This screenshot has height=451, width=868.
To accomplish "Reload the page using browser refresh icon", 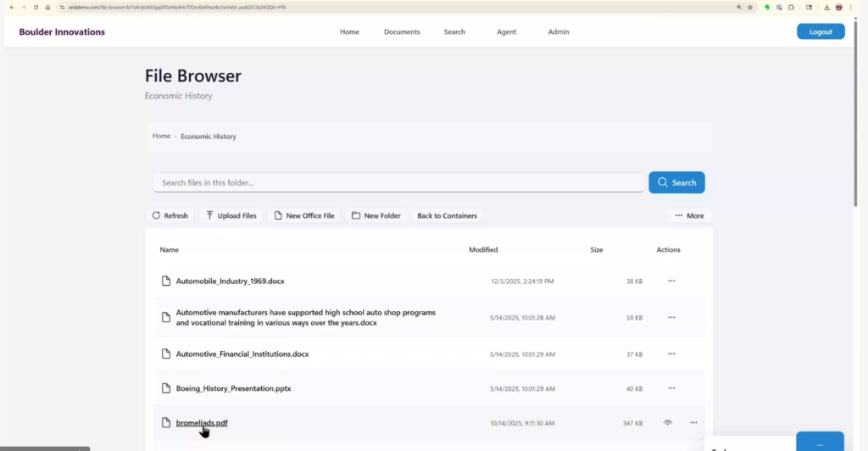I will (36, 7).
